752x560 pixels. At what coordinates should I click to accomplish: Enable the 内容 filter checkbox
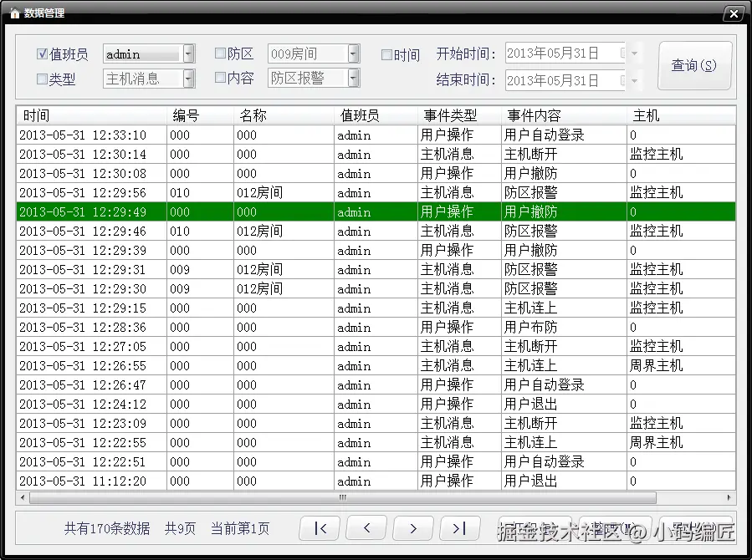(x=220, y=77)
